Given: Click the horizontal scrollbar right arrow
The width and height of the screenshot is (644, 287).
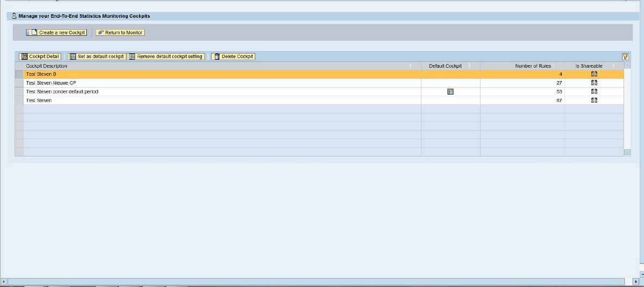Looking at the screenshot, I should click(636, 281).
